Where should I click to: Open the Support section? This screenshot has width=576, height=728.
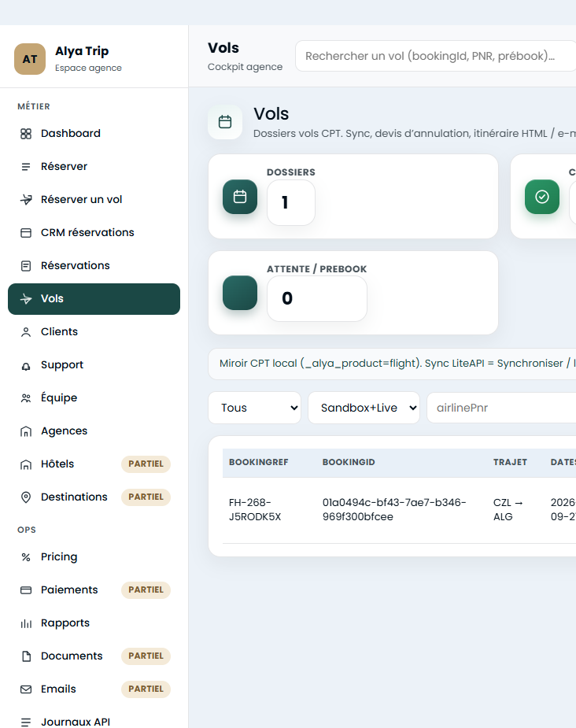pyautogui.click(x=94, y=365)
